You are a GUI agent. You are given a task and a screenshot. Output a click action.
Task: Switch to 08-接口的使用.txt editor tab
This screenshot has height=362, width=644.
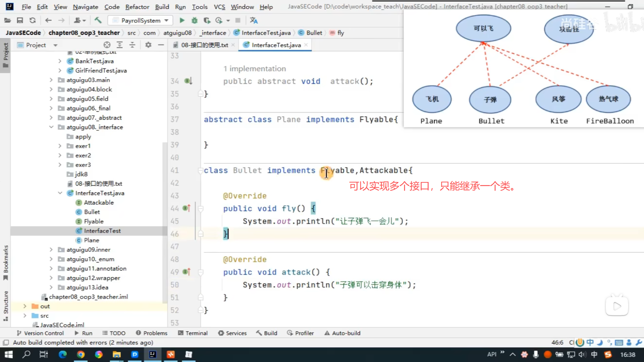(x=204, y=45)
